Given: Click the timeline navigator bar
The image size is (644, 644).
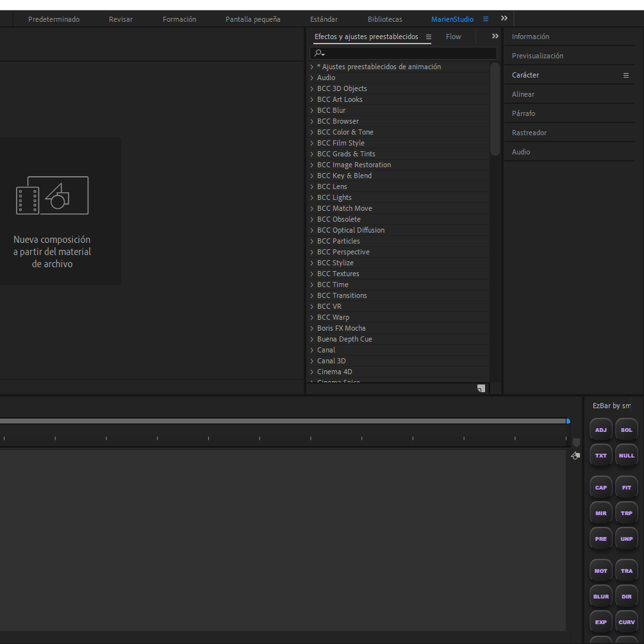Looking at the screenshot, I should point(283,421).
